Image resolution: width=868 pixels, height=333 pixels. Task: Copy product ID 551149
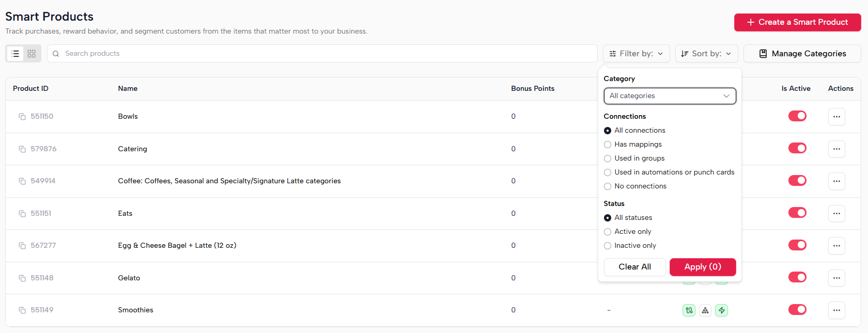click(x=22, y=310)
